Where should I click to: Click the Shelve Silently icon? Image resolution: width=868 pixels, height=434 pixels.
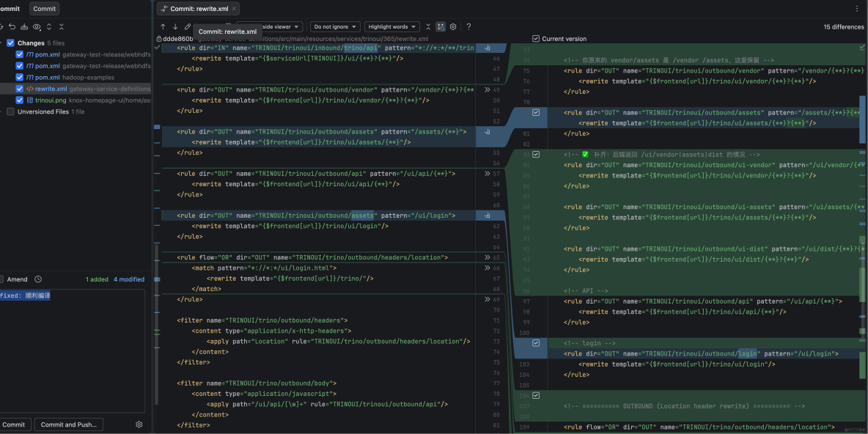pos(24,26)
